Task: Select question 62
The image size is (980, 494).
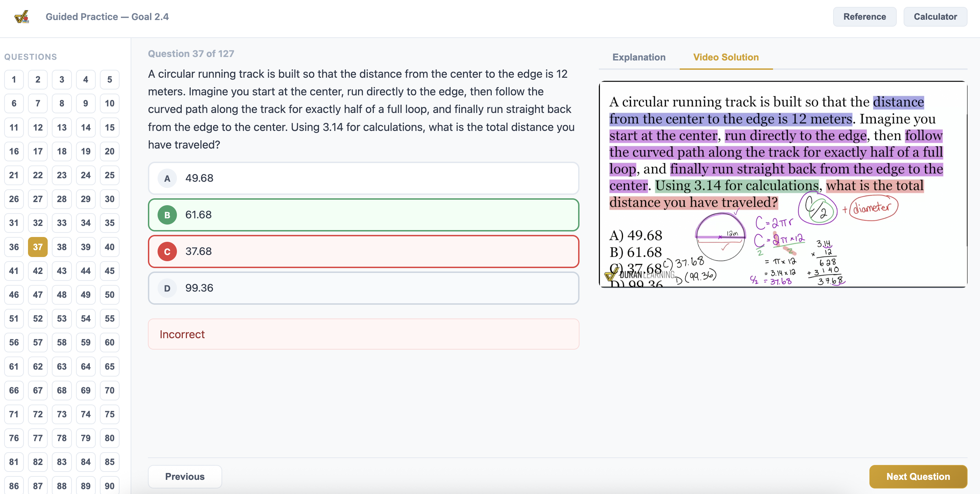Action: [x=38, y=366]
